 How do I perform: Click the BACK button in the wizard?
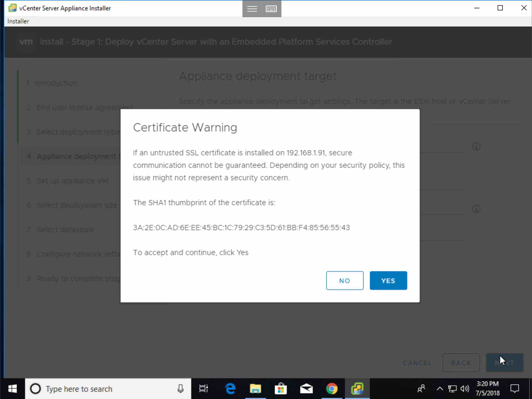[x=461, y=363]
